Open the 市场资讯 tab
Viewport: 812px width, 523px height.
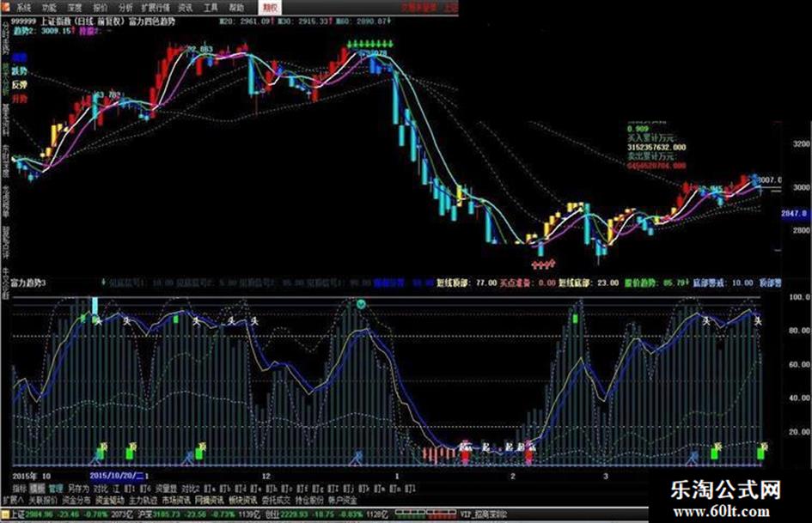[176, 501]
